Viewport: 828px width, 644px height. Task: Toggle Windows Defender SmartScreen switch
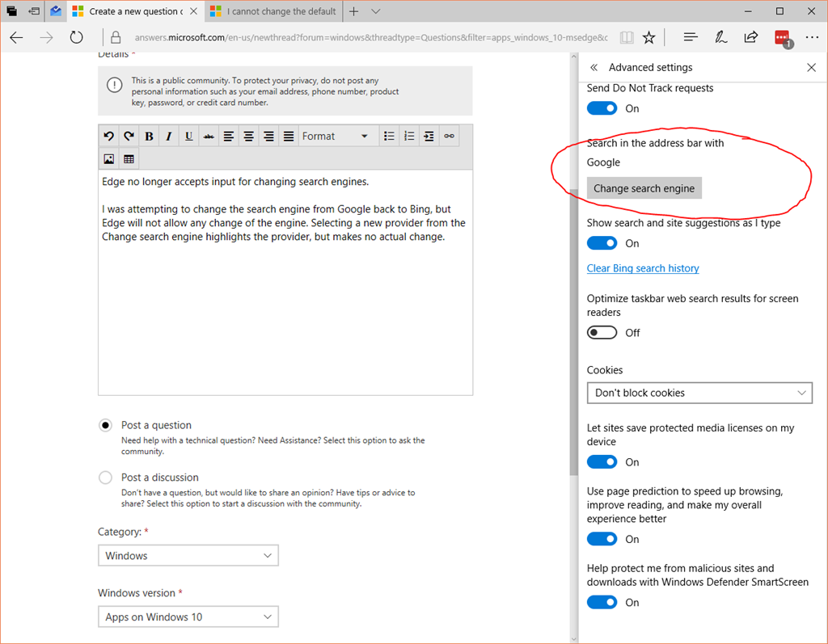[602, 602]
